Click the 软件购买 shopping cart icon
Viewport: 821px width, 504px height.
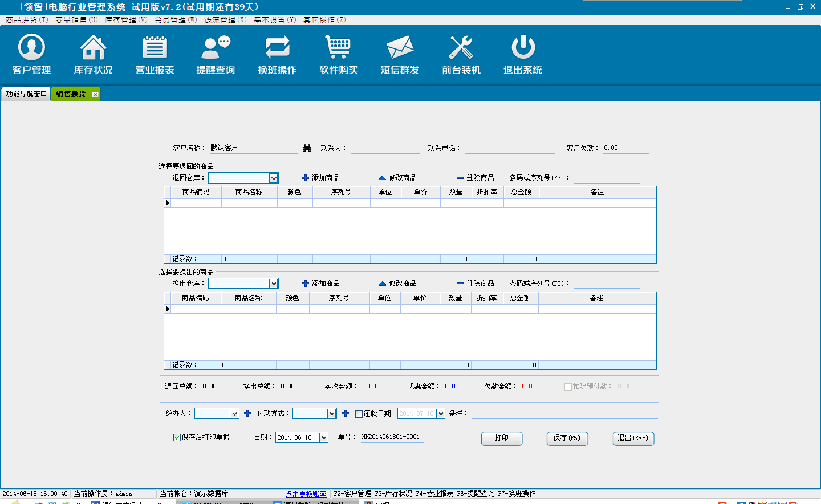[339, 48]
